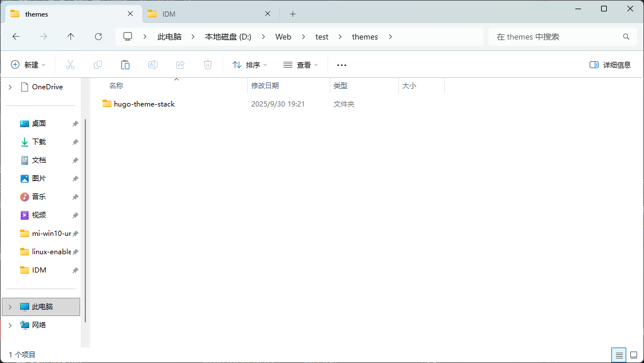Switch to large thumbnails view layout
Screen dimensions: 644x363
633,355
